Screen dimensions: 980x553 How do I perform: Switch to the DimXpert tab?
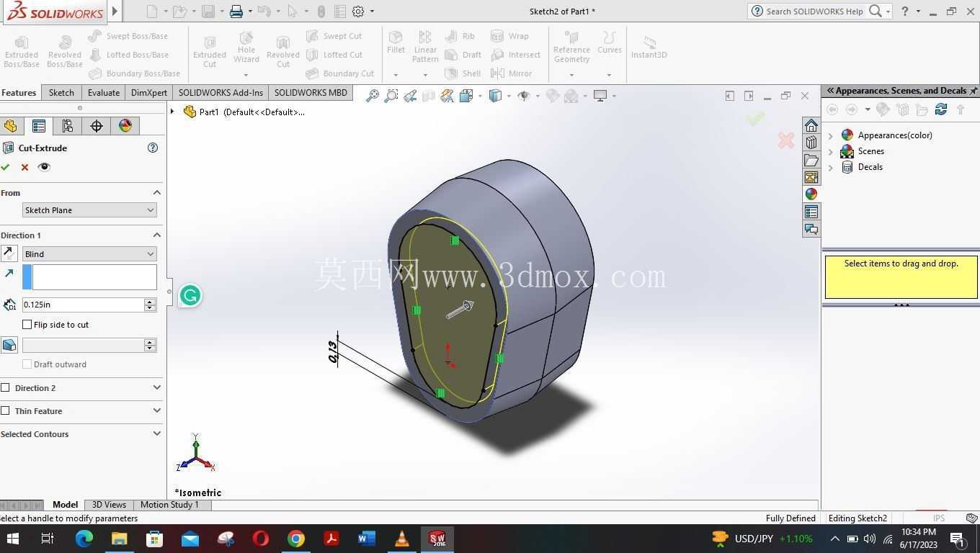pos(149,93)
